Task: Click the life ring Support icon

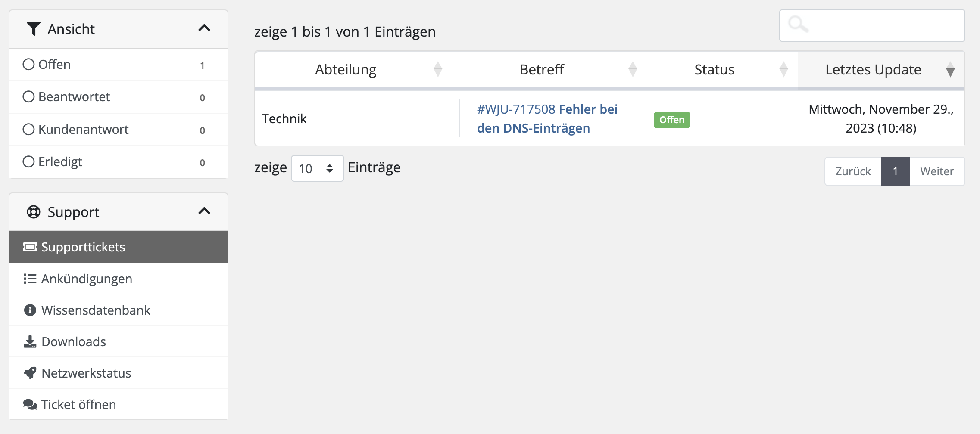Action: tap(33, 212)
